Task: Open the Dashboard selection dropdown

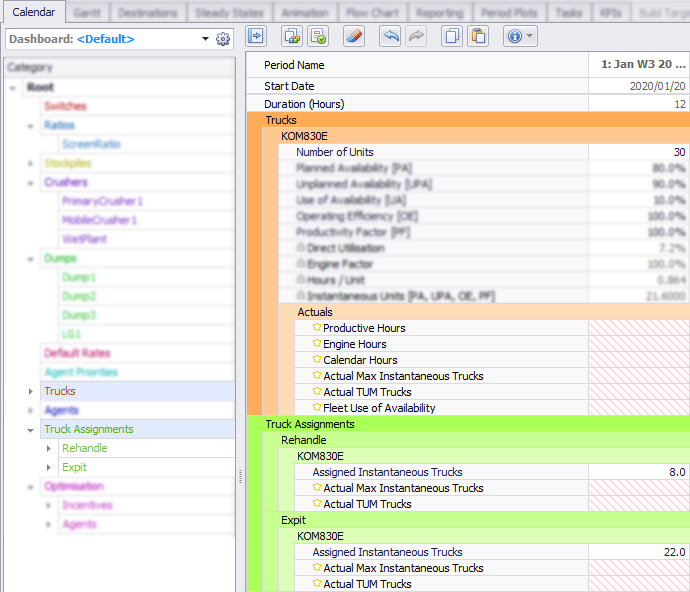Action: (205, 39)
